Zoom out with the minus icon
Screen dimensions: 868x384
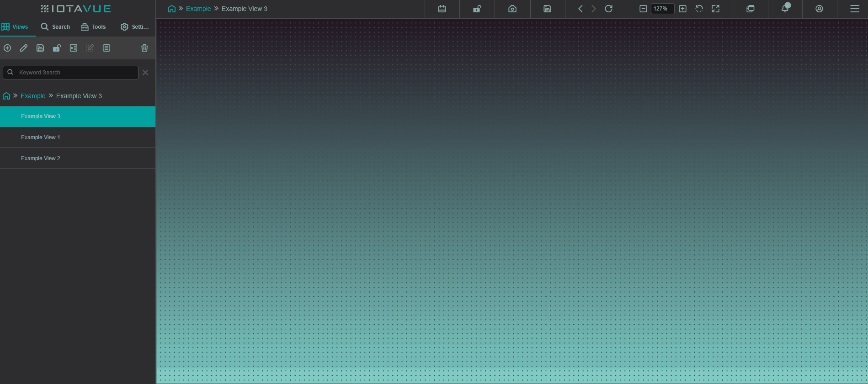pyautogui.click(x=643, y=9)
